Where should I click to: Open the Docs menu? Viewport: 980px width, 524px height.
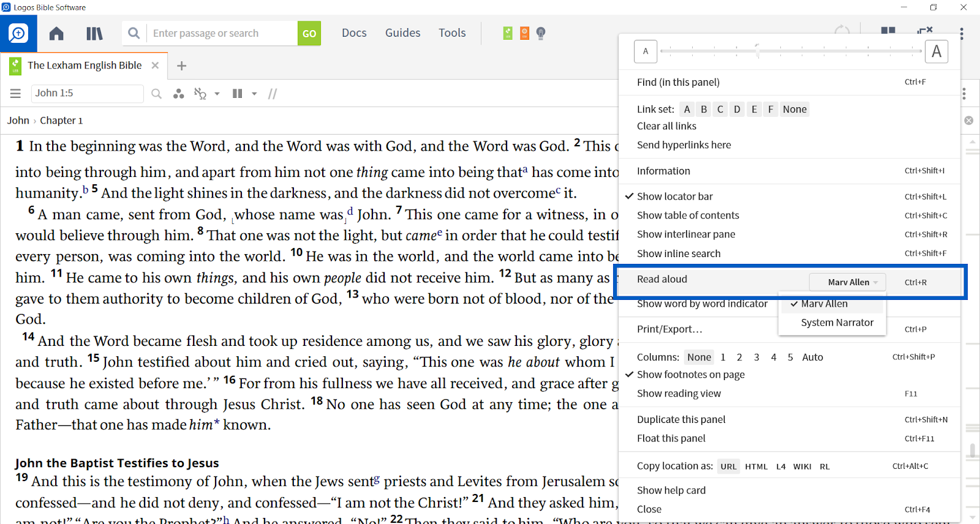click(x=354, y=33)
